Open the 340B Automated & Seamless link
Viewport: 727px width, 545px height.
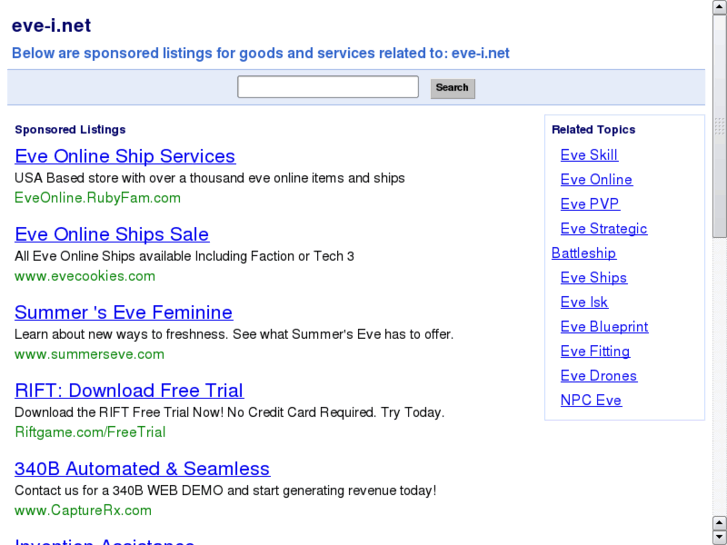pyautogui.click(x=142, y=469)
